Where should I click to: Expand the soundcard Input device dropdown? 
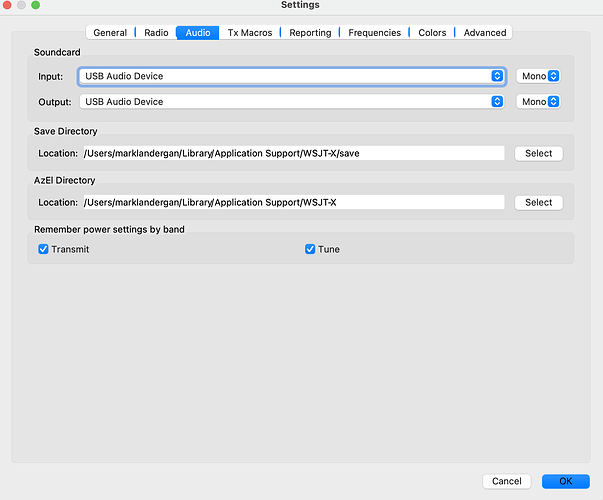(292, 76)
